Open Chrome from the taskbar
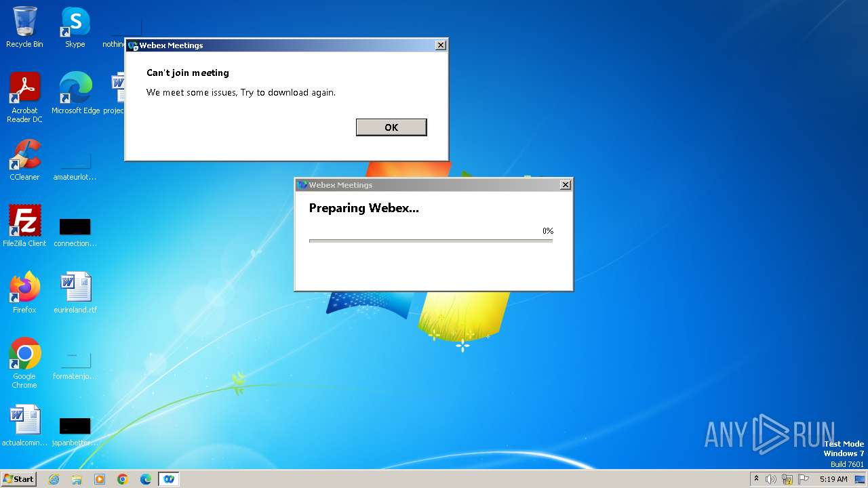This screenshot has height=488, width=868. point(123,479)
